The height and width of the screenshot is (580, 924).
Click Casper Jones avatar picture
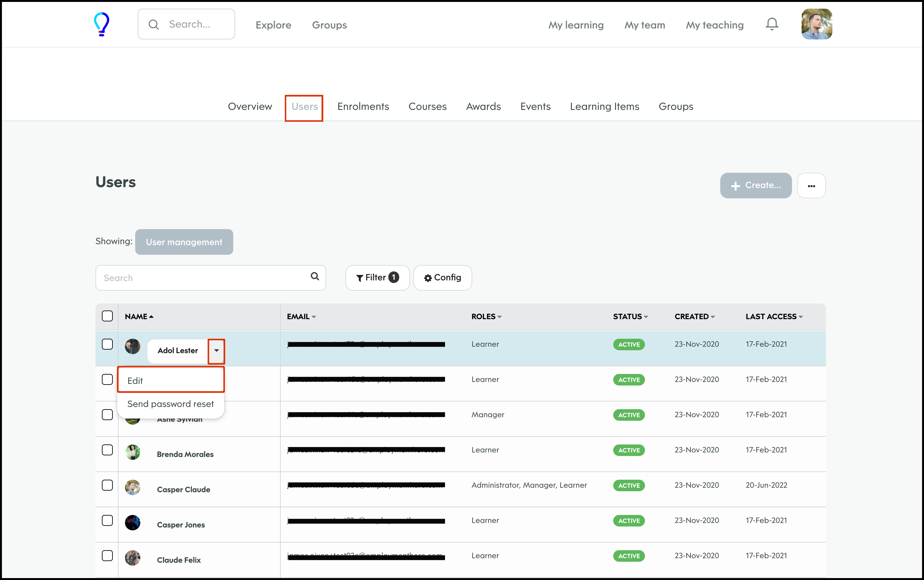(x=133, y=523)
